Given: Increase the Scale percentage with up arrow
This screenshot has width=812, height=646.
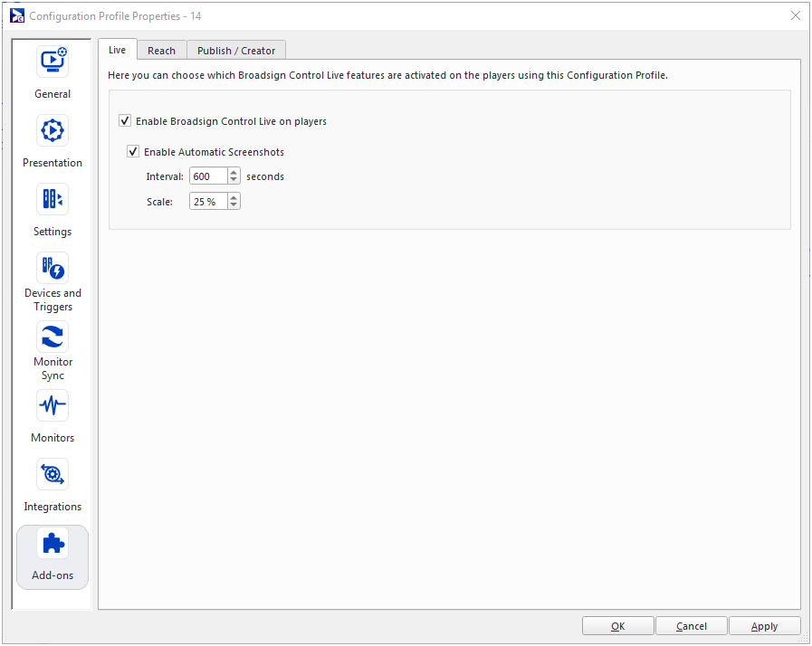Looking at the screenshot, I should [x=234, y=198].
